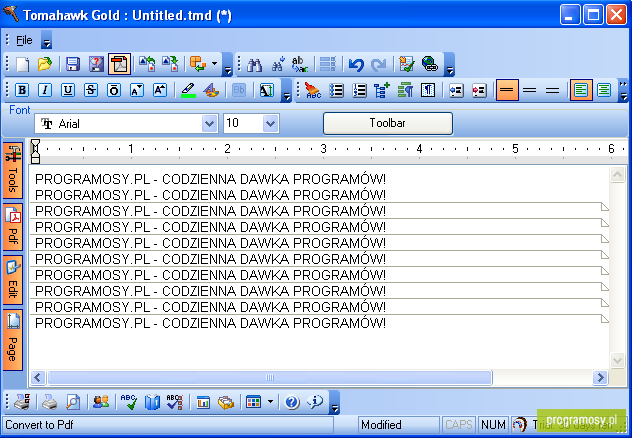Image resolution: width=632 pixels, height=438 pixels.
Task: Click the Save As floppy with question mark
Action: tap(96, 64)
